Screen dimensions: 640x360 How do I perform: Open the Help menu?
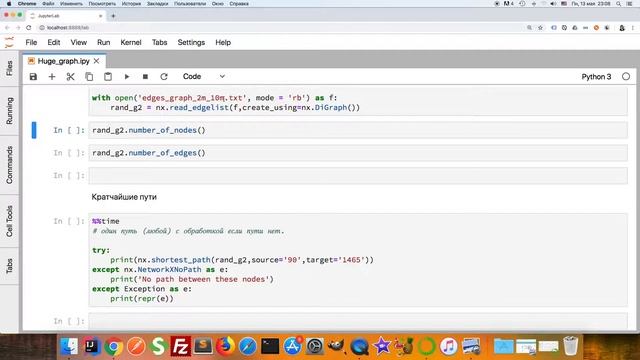pos(223,42)
